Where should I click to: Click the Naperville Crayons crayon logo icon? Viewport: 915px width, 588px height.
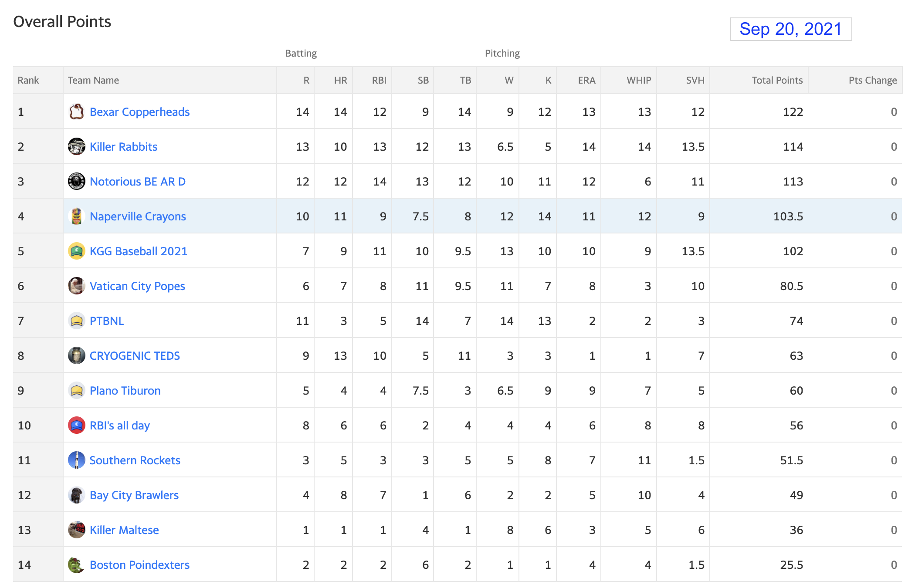click(76, 216)
